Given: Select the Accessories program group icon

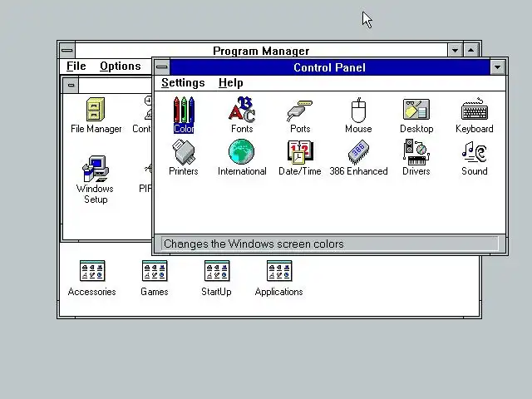Looking at the screenshot, I should tap(92, 278).
